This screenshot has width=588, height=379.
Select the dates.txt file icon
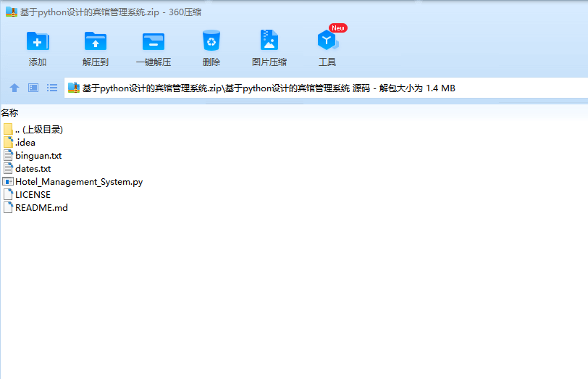[8, 169]
